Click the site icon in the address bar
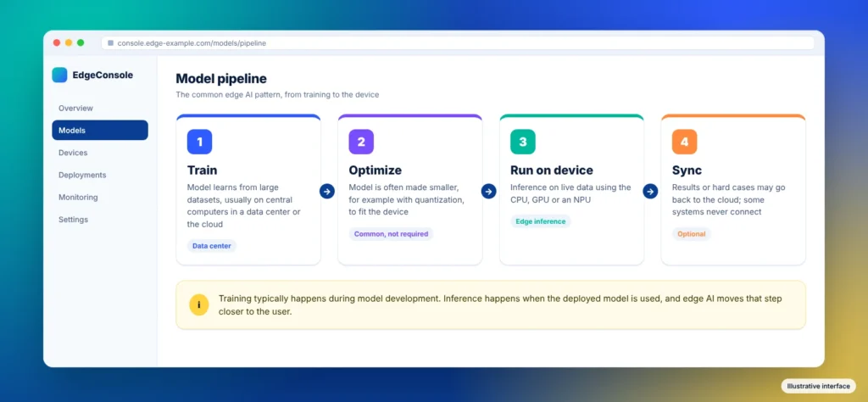 pyautogui.click(x=111, y=43)
